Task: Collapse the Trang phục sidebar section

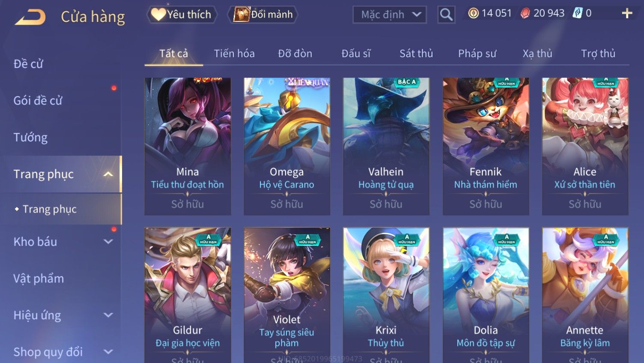Action: 108,174
